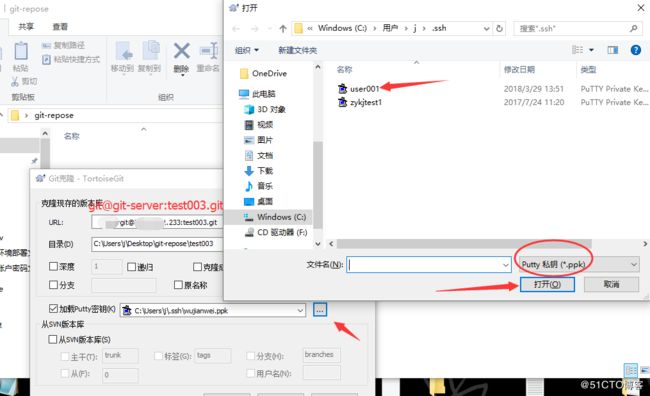The image size is (650, 396).
Task: Refresh the .ssh folder listing
Action: point(500,28)
